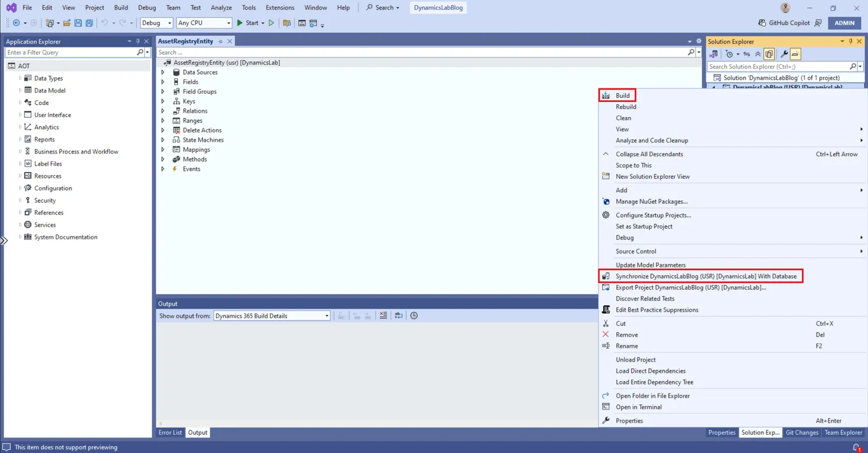868x453 pixels.
Task: Switch to the Team Explorer tab
Action: (x=843, y=432)
